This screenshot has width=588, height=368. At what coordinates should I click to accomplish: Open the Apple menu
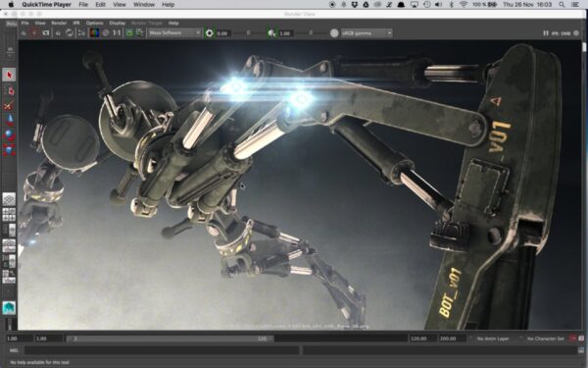pos(11,5)
